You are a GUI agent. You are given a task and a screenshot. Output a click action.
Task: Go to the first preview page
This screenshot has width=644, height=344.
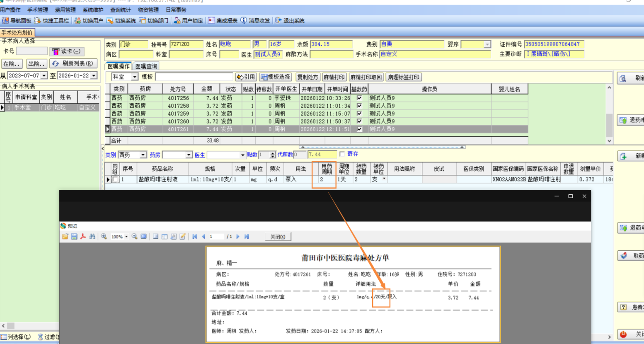[194, 237]
